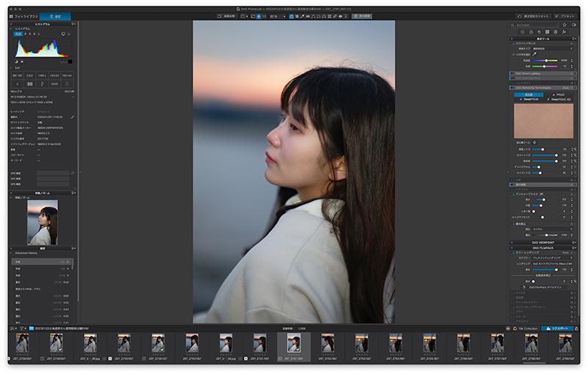
Task: Pick white balance color with the eyedropper
Action: [535, 54]
